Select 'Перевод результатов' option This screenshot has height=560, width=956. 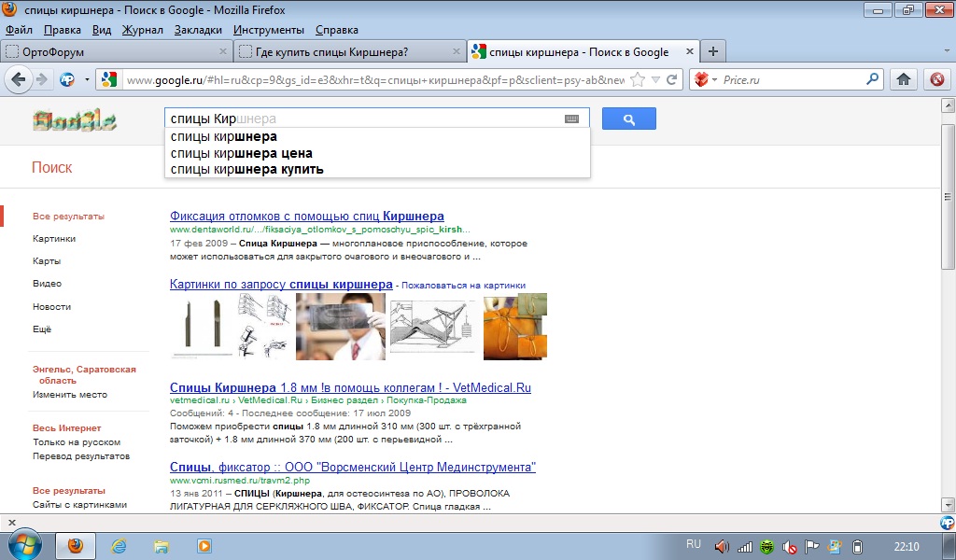[x=81, y=455]
